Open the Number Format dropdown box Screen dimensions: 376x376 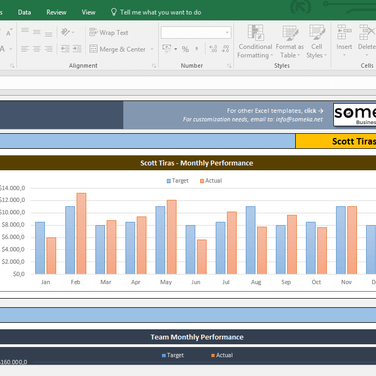(196, 32)
